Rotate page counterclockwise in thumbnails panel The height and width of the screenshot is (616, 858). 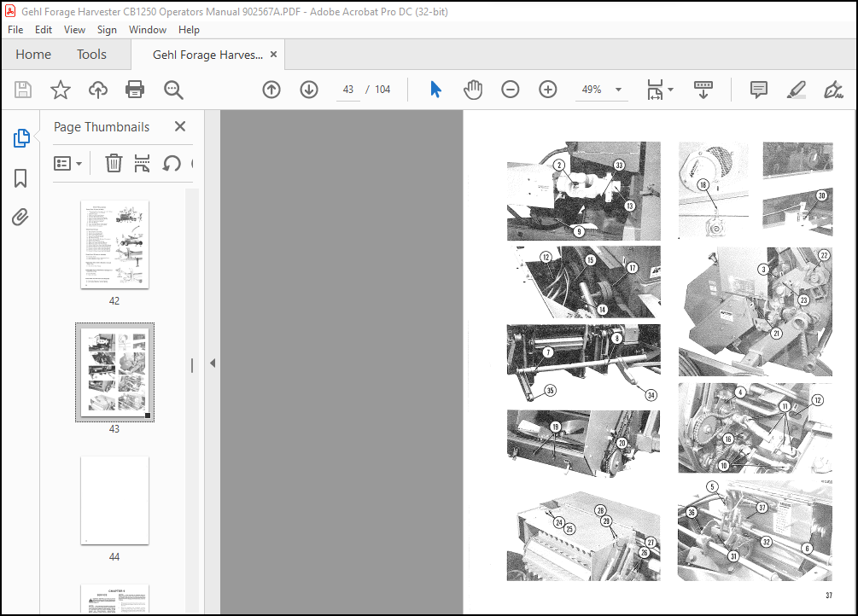click(172, 163)
